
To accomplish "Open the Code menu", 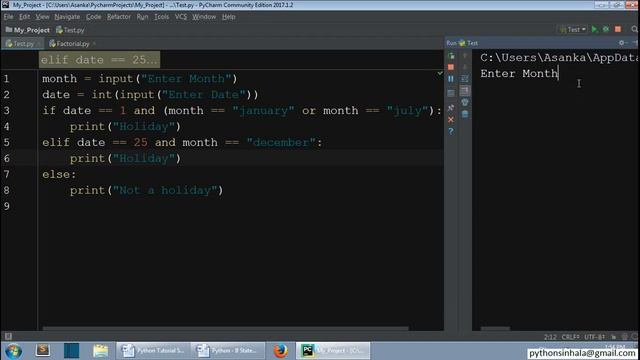I will [93, 17].
